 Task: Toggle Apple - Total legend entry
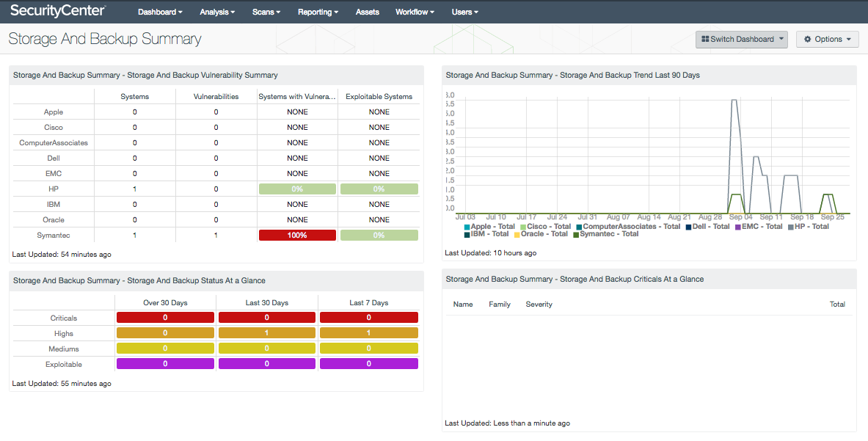tap(489, 226)
